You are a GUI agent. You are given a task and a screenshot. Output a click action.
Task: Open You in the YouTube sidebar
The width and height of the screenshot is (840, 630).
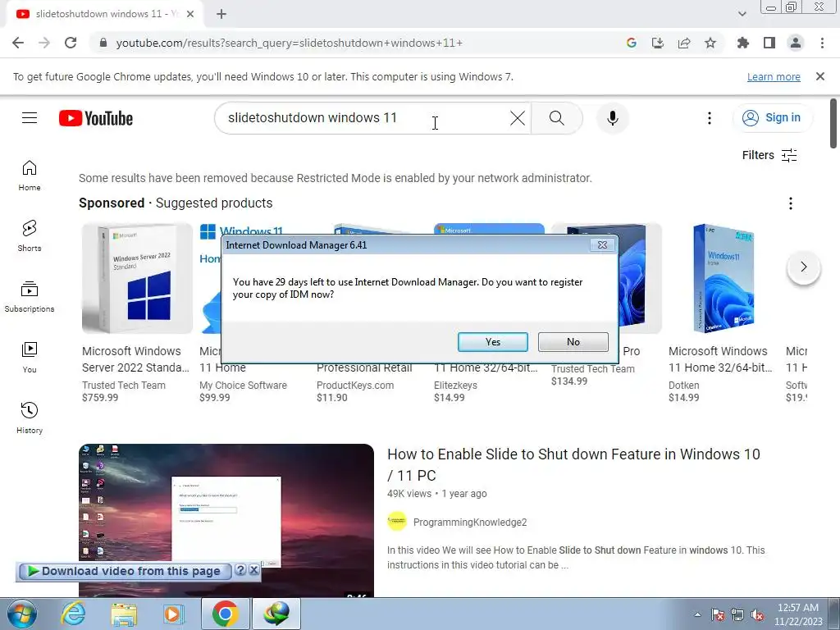coord(30,358)
